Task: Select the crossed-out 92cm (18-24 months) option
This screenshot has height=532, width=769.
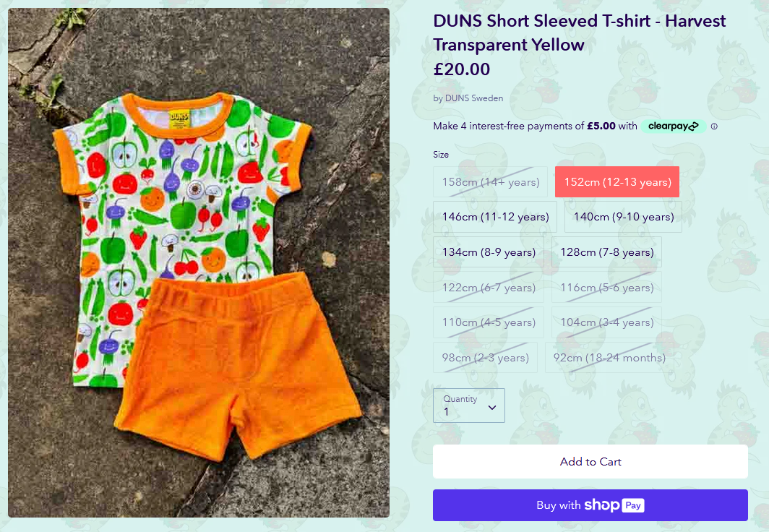Action: (x=609, y=358)
